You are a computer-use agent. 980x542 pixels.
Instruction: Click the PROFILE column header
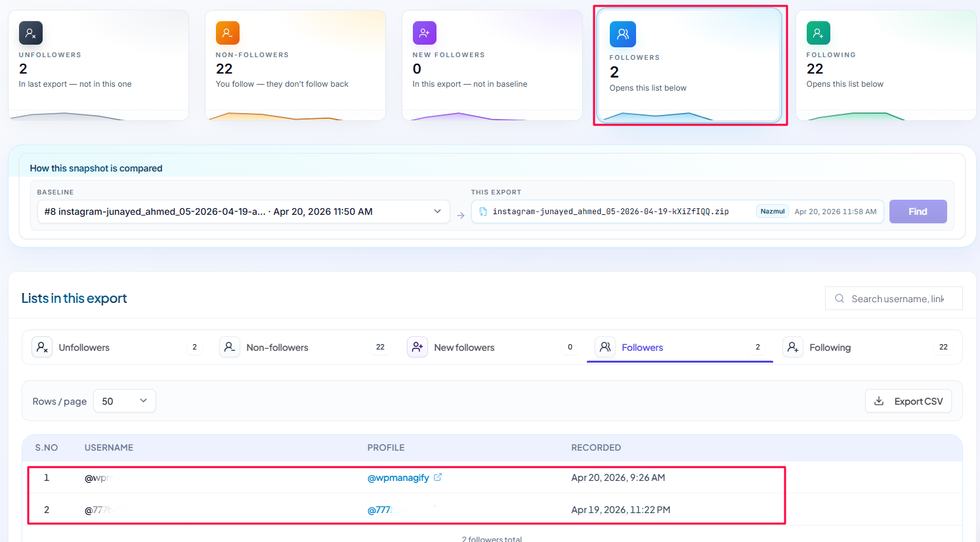(386, 447)
